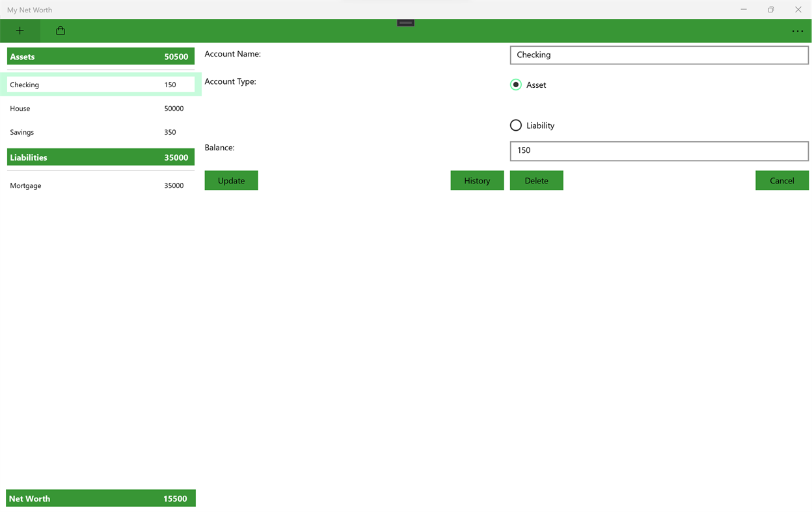The image size is (812, 512).
Task: Select the Checking account row
Action: point(101,85)
